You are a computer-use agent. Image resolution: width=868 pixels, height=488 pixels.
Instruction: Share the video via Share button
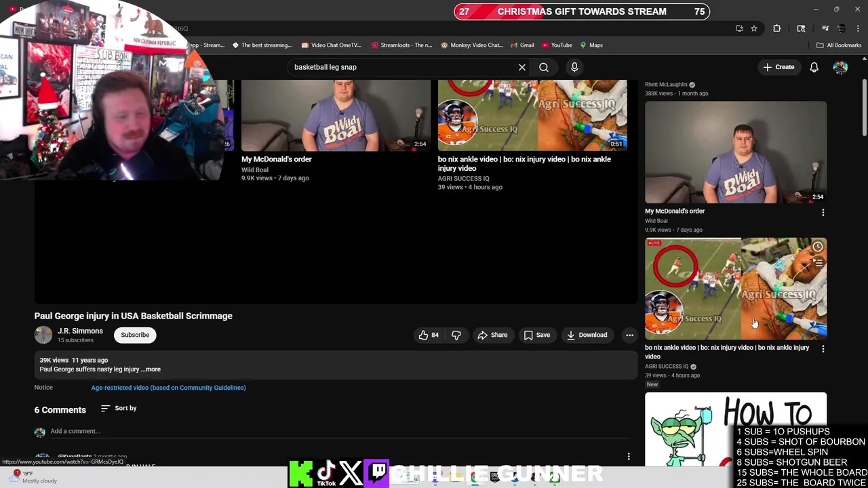(492, 335)
